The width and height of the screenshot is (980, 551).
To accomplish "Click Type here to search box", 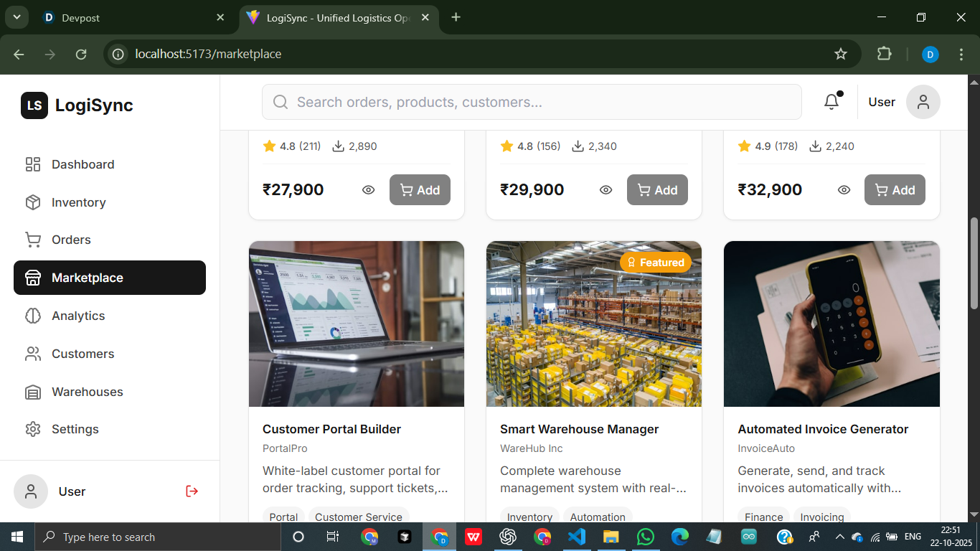I will [x=158, y=537].
